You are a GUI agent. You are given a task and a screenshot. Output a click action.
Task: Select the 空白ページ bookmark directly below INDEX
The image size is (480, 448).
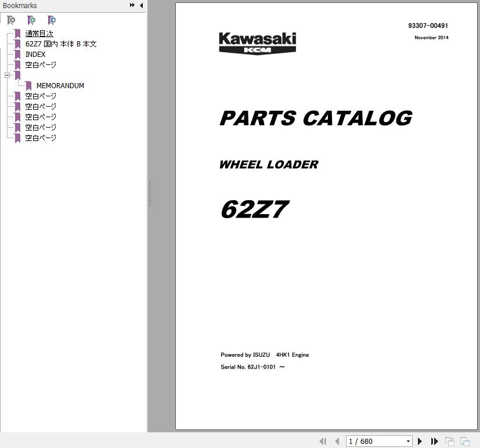coord(41,65)
